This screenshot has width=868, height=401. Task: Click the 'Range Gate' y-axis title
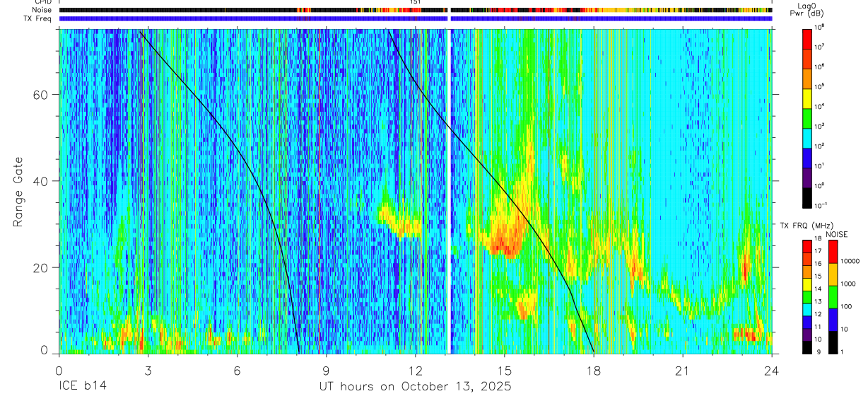tap(18, 192)
